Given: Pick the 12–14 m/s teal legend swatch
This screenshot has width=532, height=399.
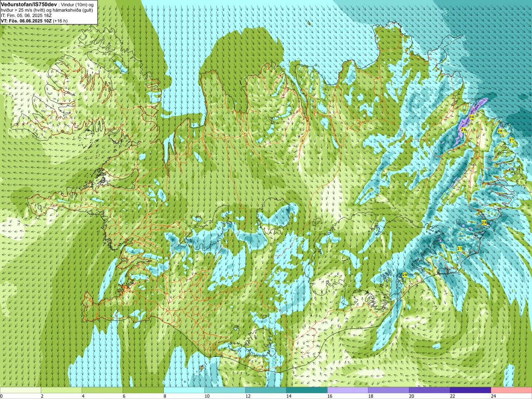Looking at the screenshot, I should 266,390.
